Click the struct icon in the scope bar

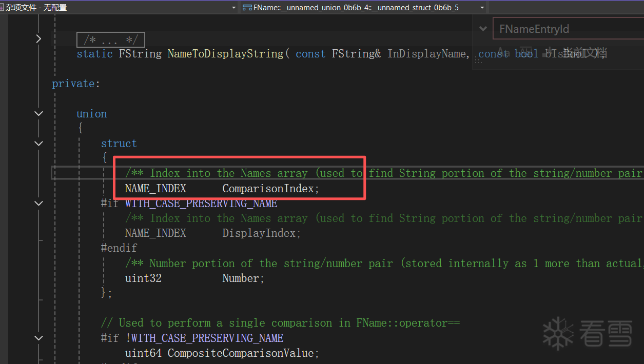(x=247, y=8)
